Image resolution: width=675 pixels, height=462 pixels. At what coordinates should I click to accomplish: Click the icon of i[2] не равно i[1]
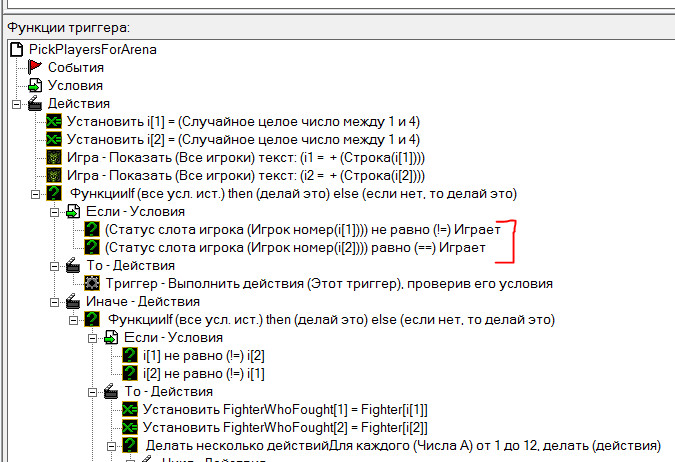pos(130,373)
